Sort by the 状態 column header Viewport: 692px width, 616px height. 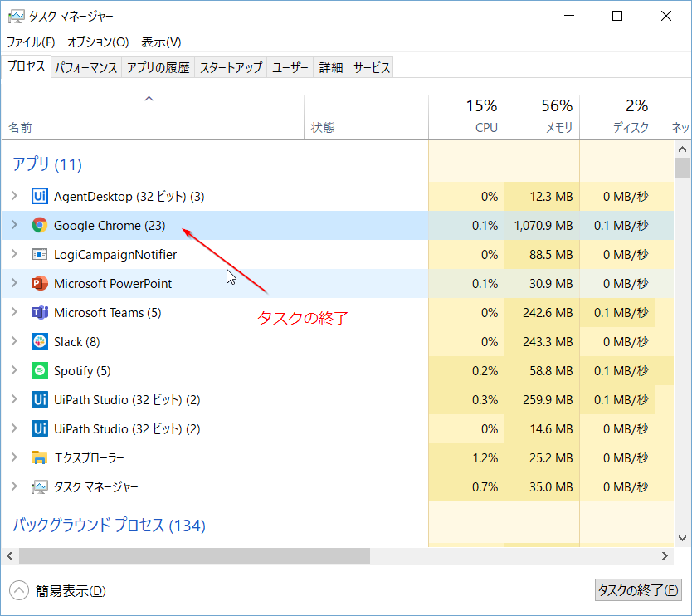366,117
